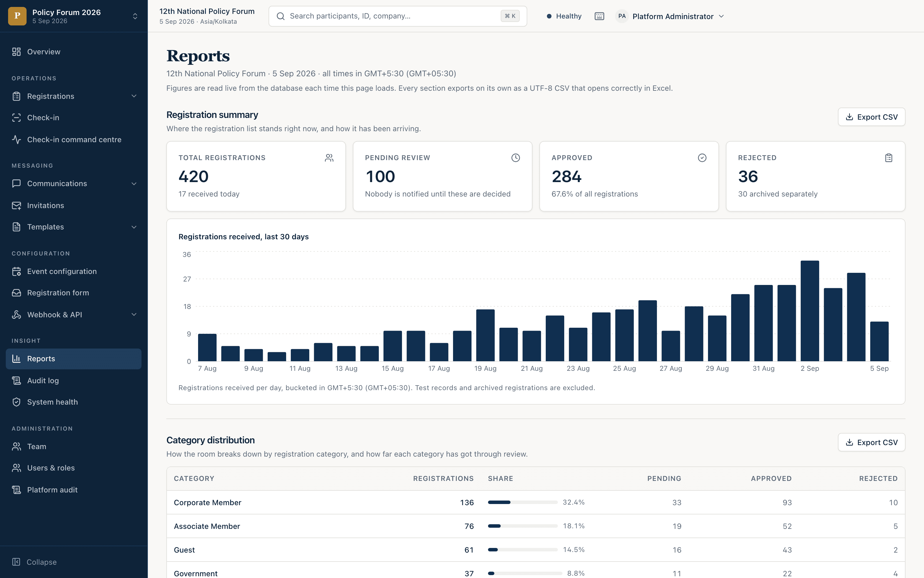The height and width of the screenshot is (578, 924).
Task: Click the Check-in scanner icon
Action: click(16, 118)
